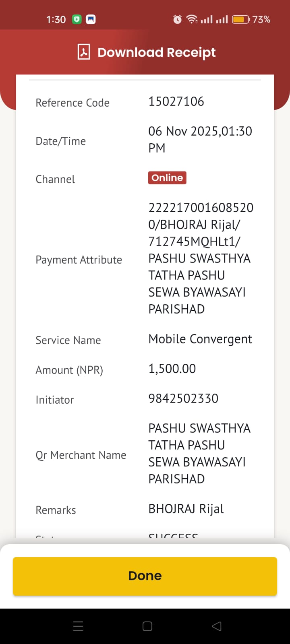
Task: Tap the Qr Merchant Name label
Action: tap(81, 455)
